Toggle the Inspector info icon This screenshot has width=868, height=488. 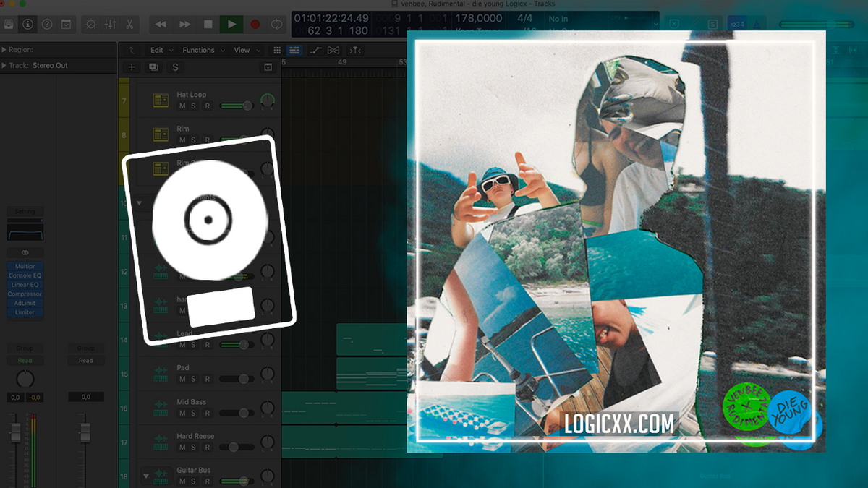[29, 25]
